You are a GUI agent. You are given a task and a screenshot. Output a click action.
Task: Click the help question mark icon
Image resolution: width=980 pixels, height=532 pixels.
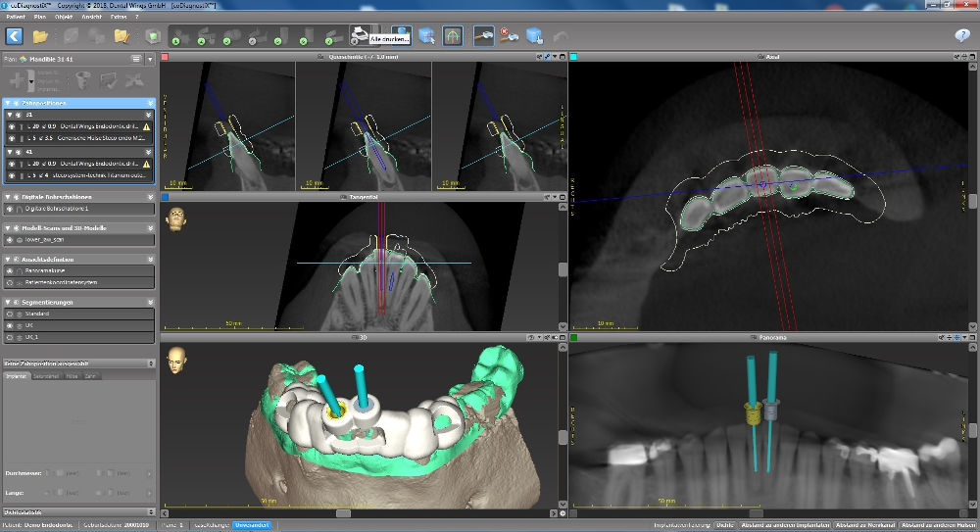[961, 36]
